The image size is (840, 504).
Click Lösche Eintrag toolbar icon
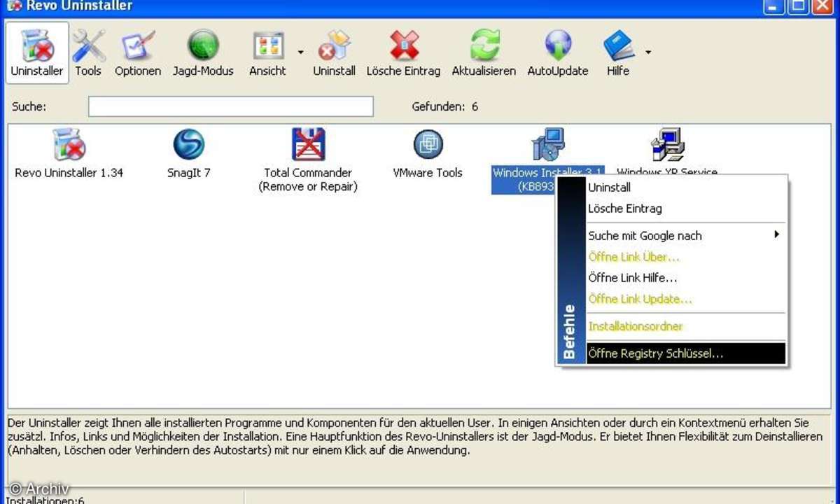[403, 53]
